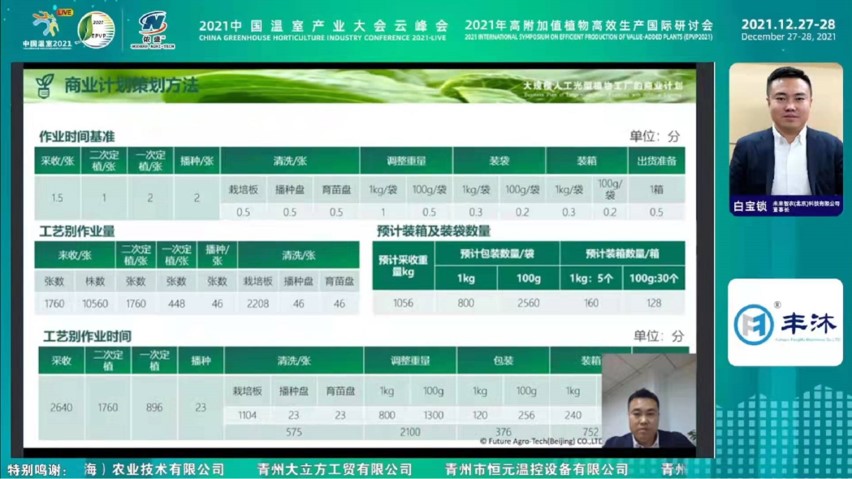Click the conference date 2021.12.27-28 text
Image resolution: width=852 pixels, height=479 pixels.
point(790,23)
